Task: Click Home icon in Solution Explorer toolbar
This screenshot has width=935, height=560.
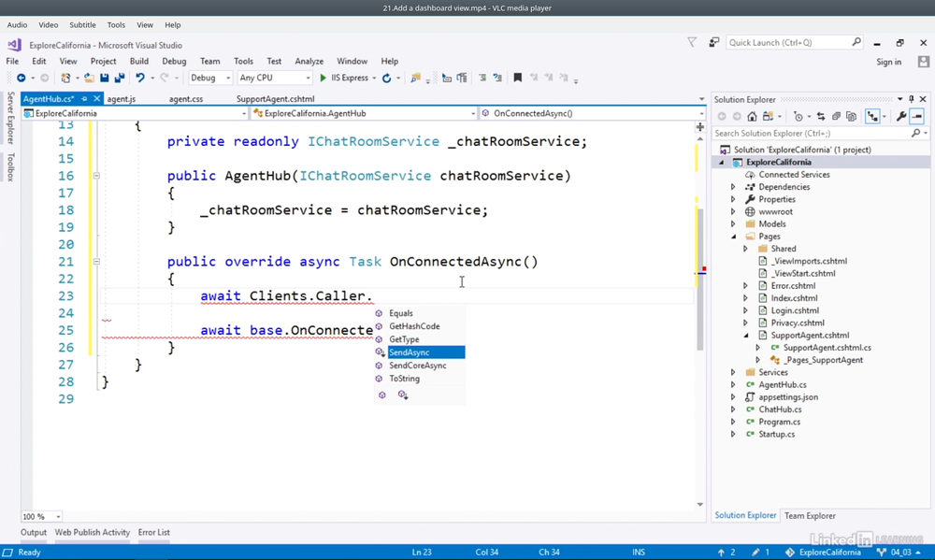Action: pyautogui.click(x=752, y=116)
